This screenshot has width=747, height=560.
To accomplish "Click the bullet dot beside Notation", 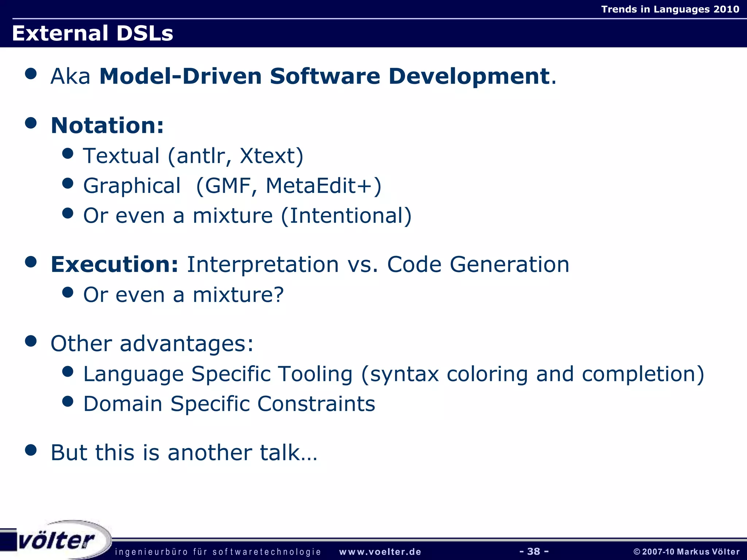I will (x=31, y=123).
